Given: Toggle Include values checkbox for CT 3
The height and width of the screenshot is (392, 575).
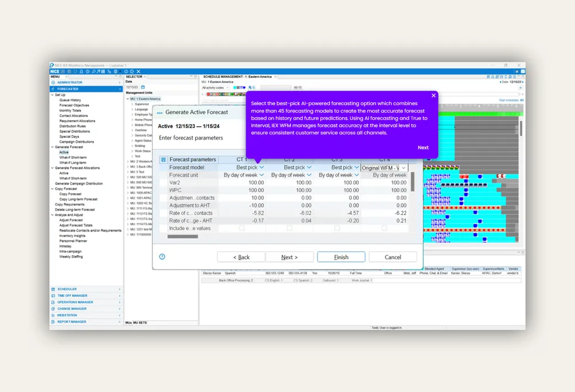Looking at the screenshot, I should (x=337, y=228).
